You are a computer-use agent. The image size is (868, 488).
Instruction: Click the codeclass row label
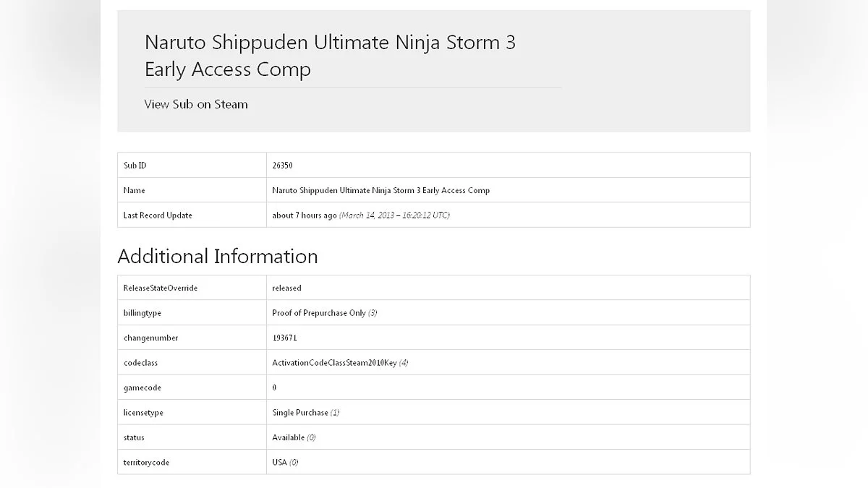tap(140, 363)
